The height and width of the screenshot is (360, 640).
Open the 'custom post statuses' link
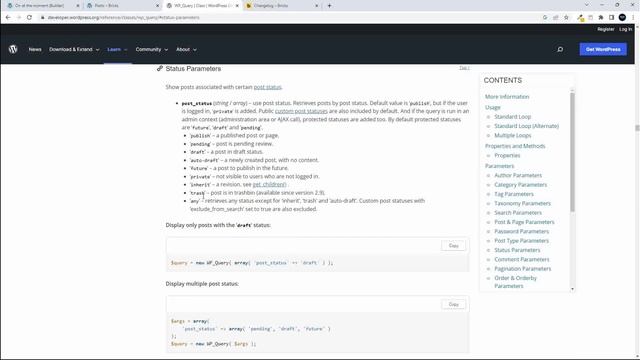(x=301, y=111)
